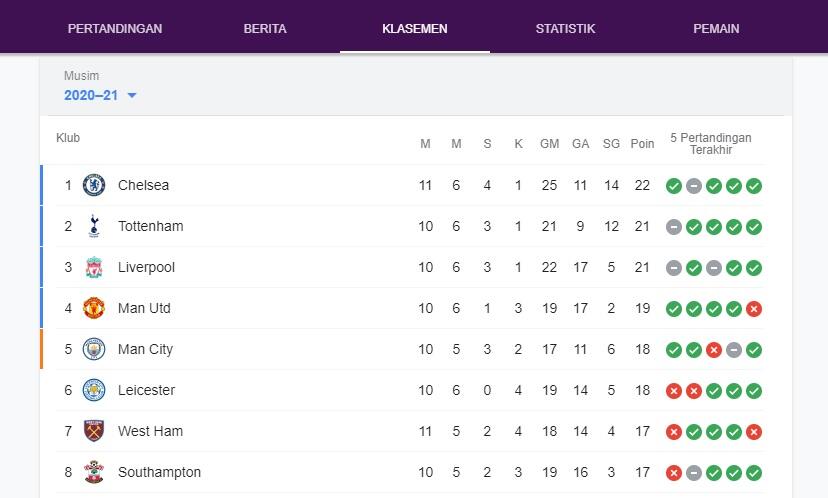Switch to the Pertandingan tab
The image size is (828, 498).
(x=115, y=28)
